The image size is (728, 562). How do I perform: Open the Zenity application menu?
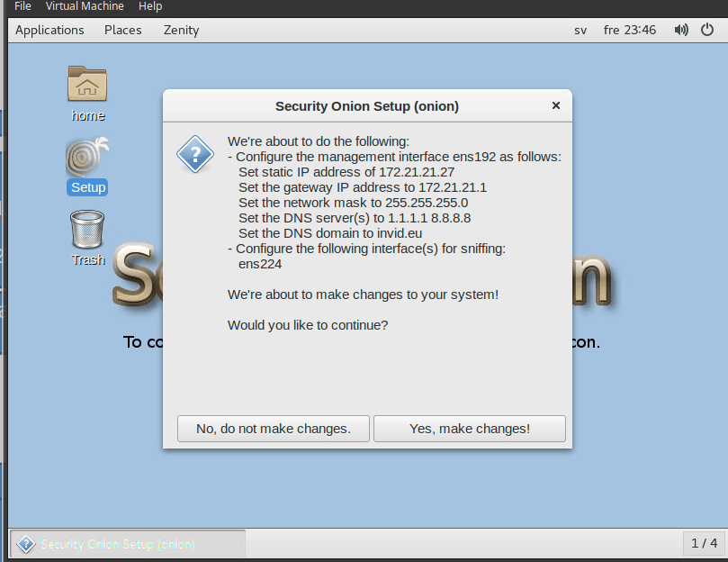point(181,30)
